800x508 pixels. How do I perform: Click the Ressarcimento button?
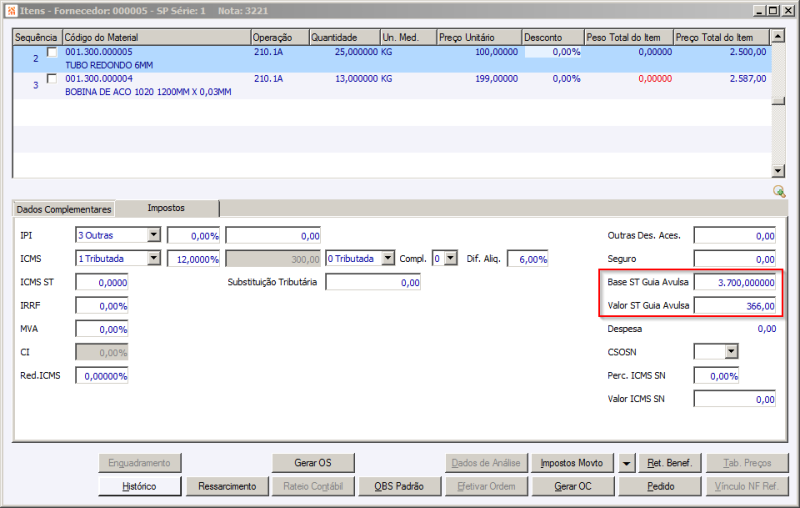227,487
